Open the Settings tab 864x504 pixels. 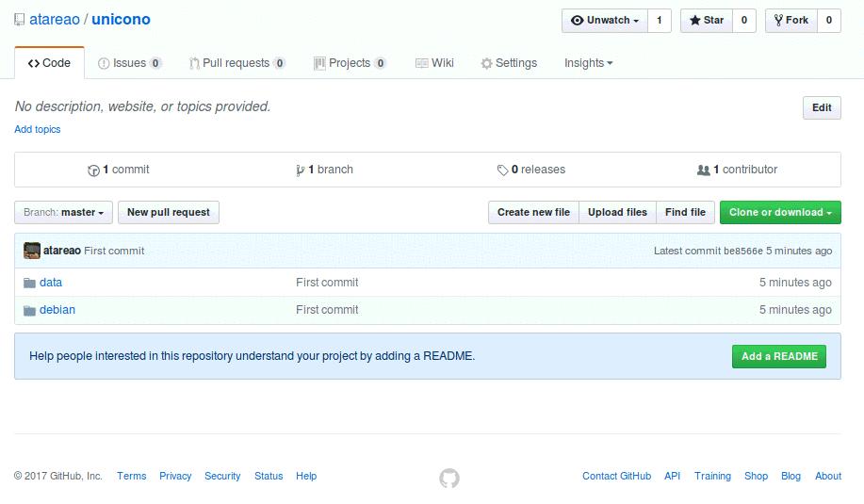509,63
